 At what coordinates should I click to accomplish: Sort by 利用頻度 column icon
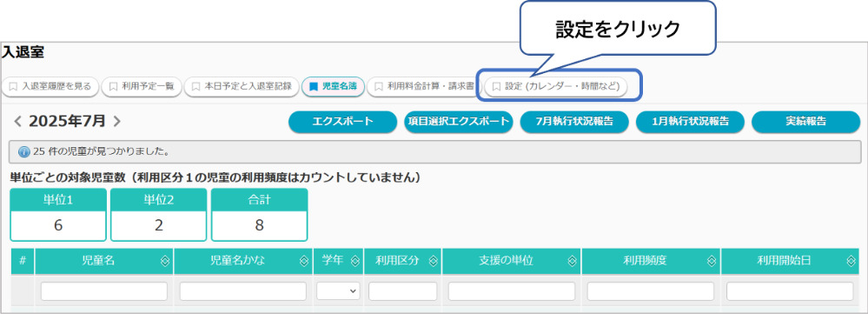[x=712, y=262]
